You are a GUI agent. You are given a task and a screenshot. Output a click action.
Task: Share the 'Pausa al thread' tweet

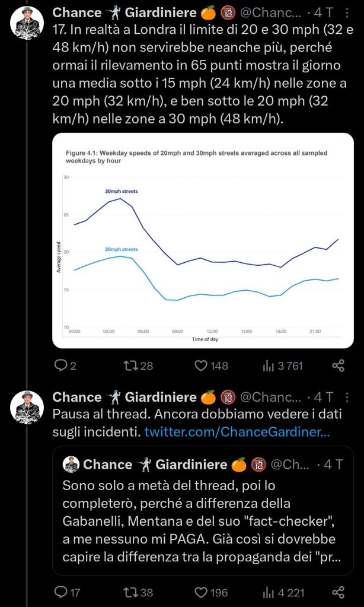[x=338, y=592]
